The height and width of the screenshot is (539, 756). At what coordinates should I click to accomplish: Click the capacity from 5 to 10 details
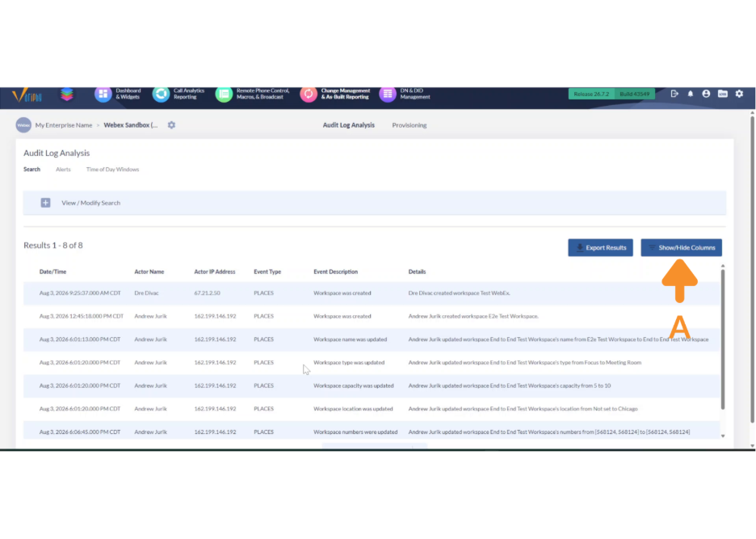(509, 385)
